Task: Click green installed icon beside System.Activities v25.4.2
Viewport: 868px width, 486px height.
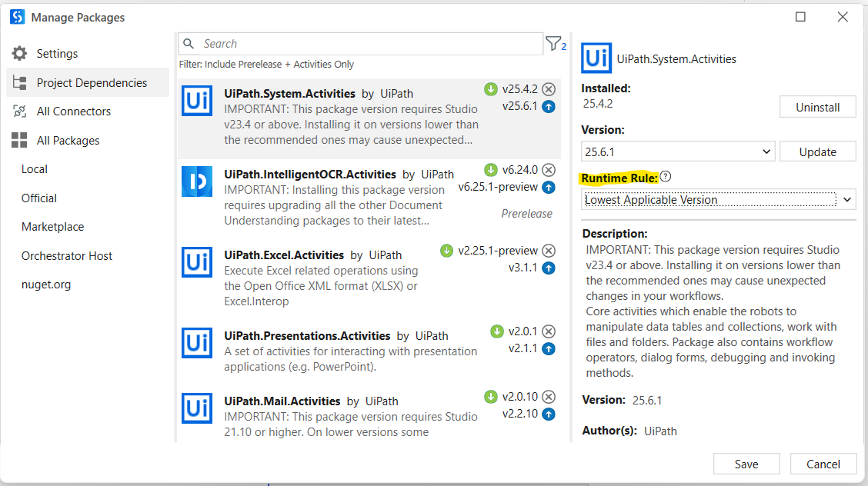Action: click(x=491, y=89)
